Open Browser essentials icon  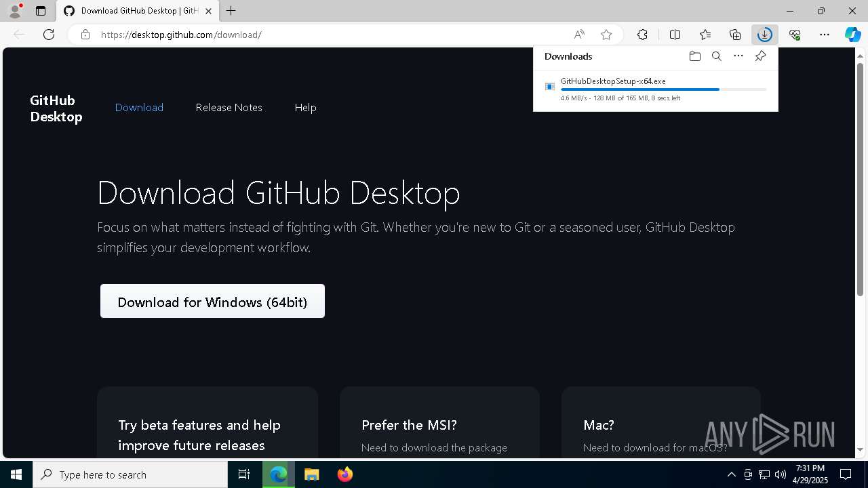coord(795,35)
